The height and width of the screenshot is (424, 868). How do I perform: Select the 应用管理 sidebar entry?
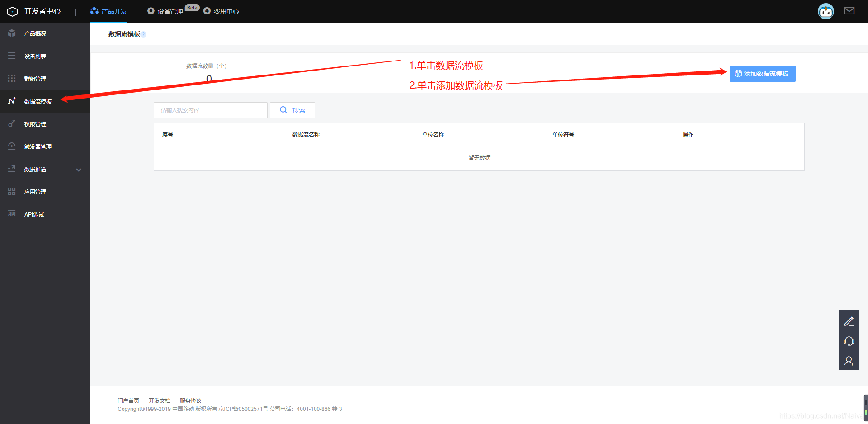[12, 191]
